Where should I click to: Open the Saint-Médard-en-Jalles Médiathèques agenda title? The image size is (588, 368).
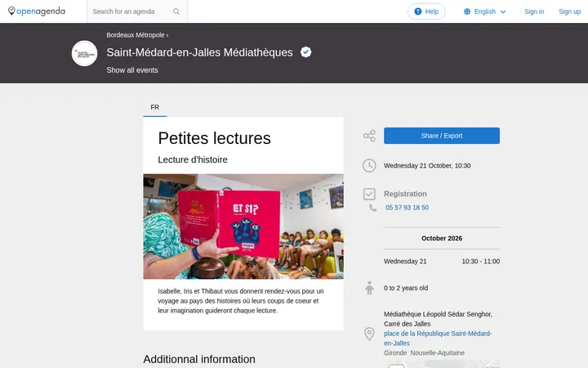[x=199, y=52]
